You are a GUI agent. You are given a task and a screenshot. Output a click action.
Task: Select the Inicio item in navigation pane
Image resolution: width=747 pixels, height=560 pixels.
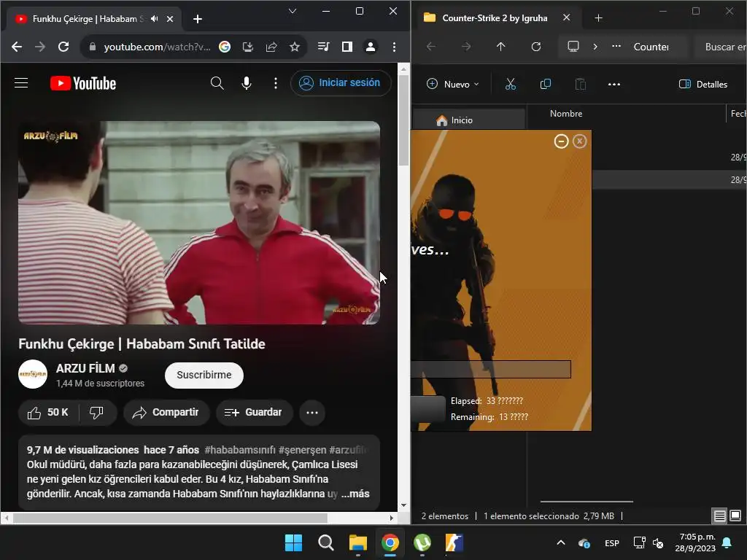point(462,120)
